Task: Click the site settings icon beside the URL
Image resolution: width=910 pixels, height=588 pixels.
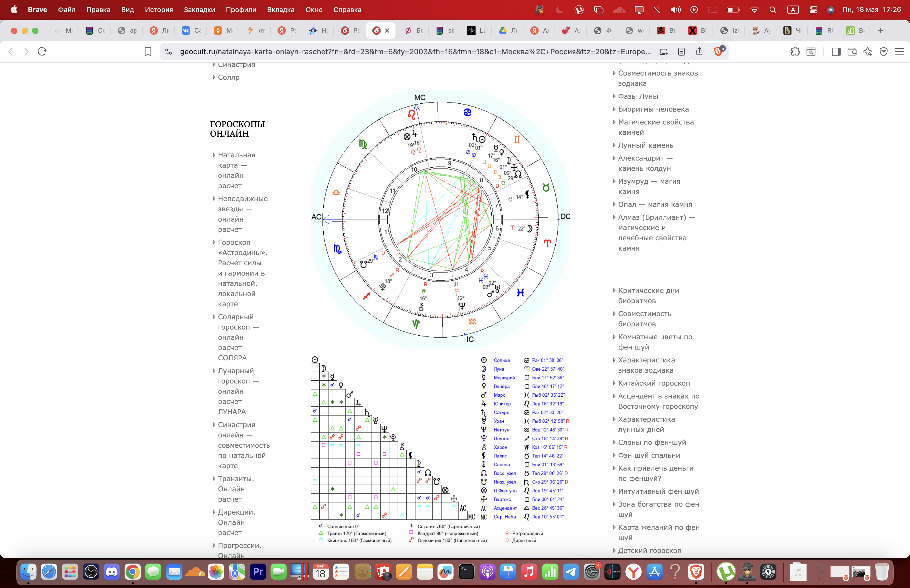Action: pyautogui.click(x=169, y=52)
